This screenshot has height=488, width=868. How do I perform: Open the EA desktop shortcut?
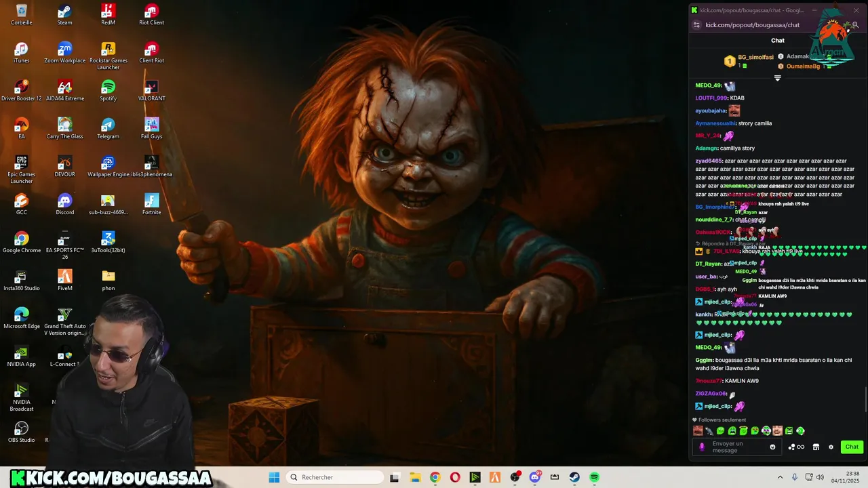pos(22,128)
